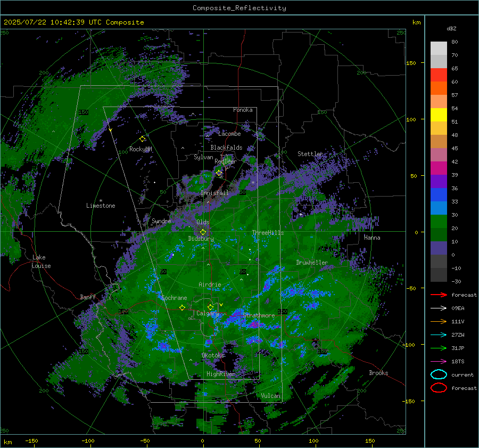Click the green 31JP arrow icon
The image size is (479, 448).
439,348
